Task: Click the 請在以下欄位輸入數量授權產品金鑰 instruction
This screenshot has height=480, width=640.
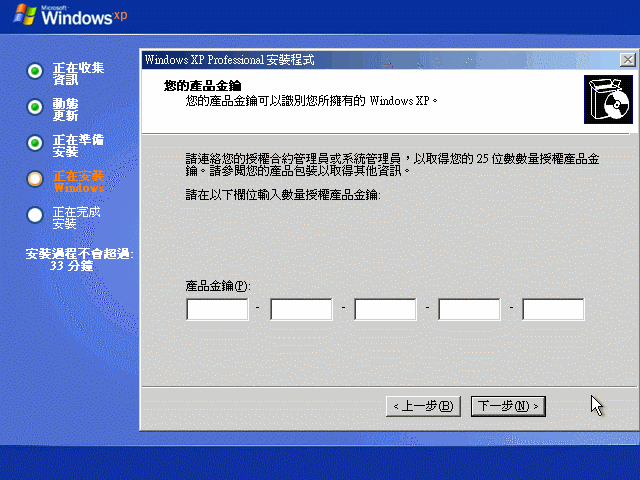Action: click(283, 195)
